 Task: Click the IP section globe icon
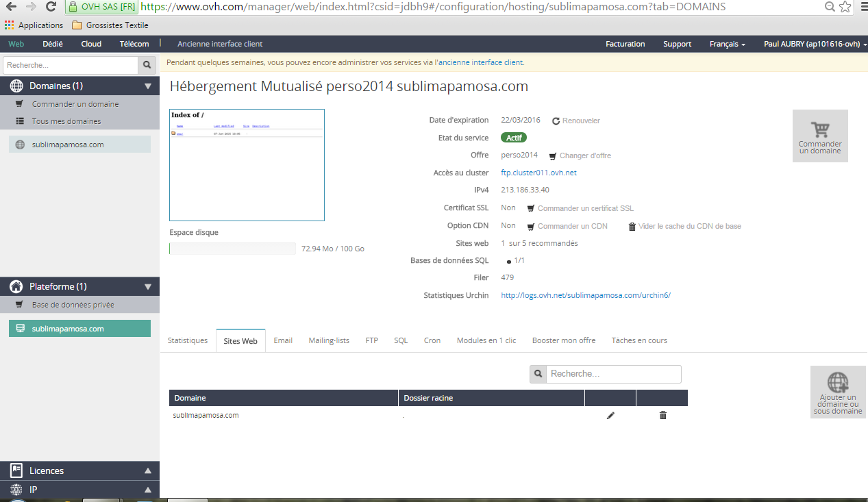pos(16,490)
